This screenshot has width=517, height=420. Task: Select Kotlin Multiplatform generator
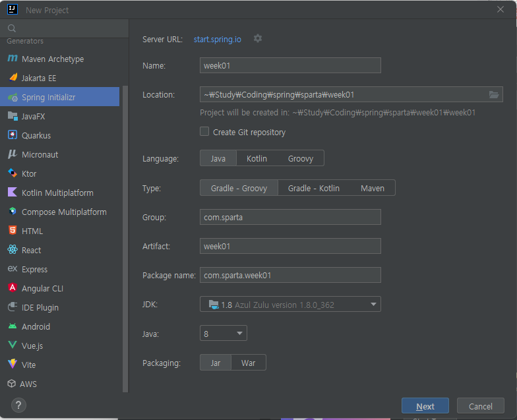point(59,193)
